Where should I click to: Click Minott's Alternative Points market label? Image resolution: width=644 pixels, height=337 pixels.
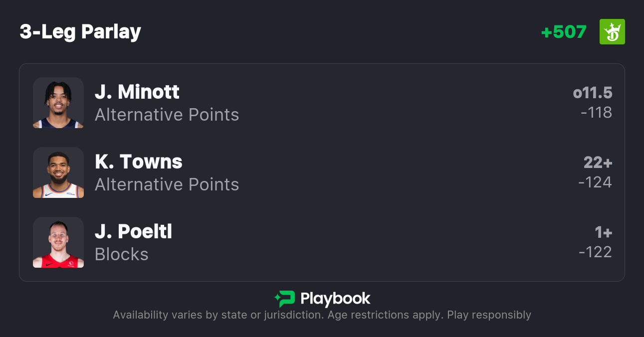pos(167,115)
